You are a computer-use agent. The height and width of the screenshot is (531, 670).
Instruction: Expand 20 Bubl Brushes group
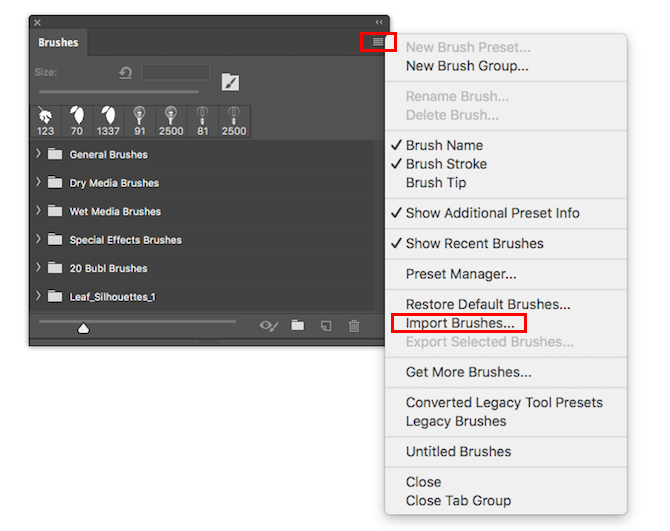(x=38, y=267)
